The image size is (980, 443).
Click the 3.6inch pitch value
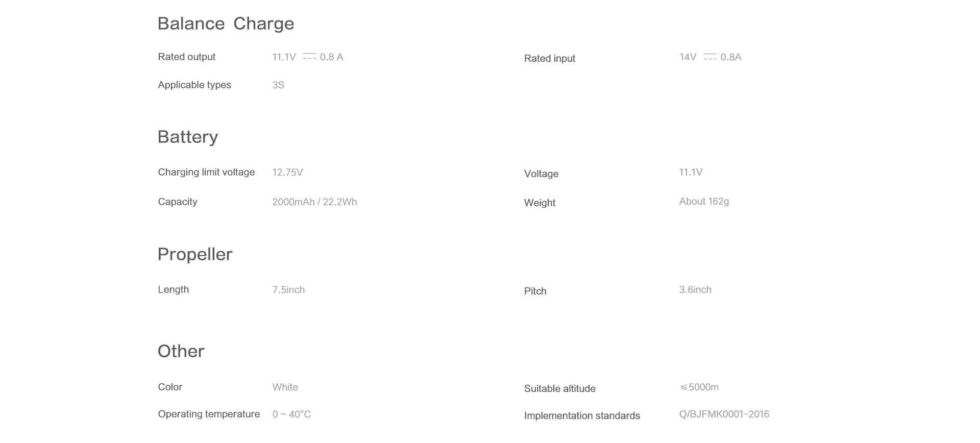point(695,290)
